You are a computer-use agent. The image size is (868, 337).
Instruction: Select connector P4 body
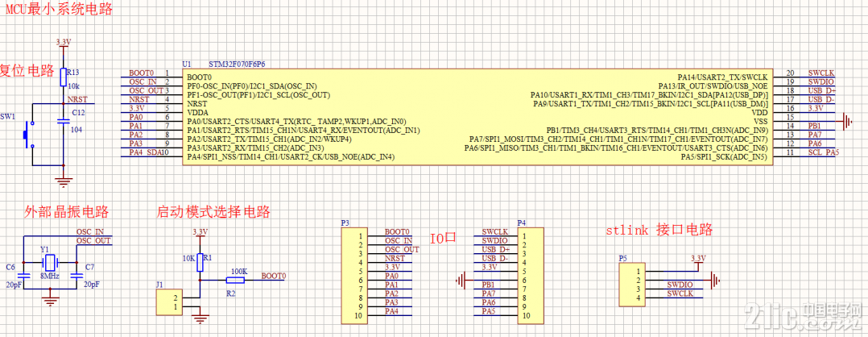[x=530, y=276]
